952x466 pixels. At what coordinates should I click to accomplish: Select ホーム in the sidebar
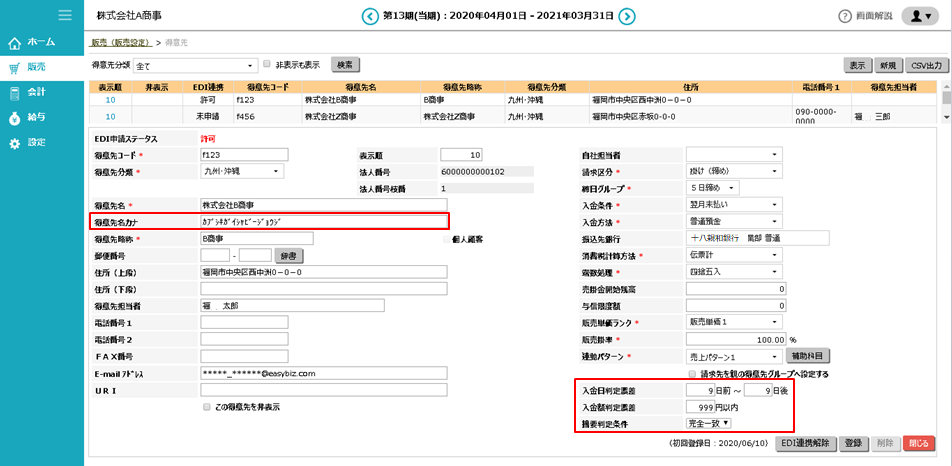pos(41,42)
